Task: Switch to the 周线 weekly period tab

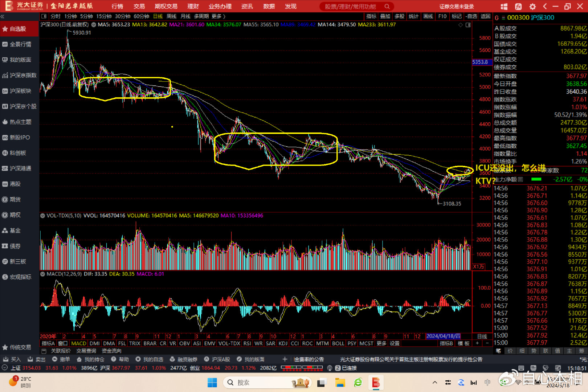Action: pos(171,16)
